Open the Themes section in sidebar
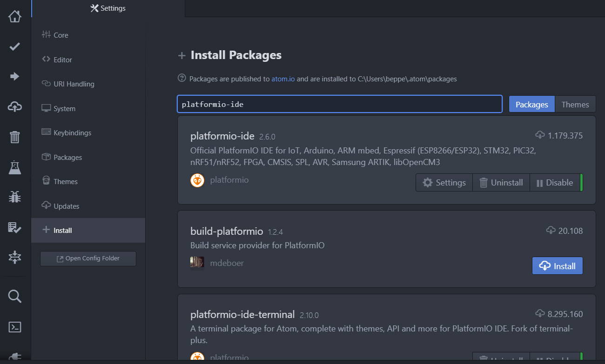 pos(88,181)
